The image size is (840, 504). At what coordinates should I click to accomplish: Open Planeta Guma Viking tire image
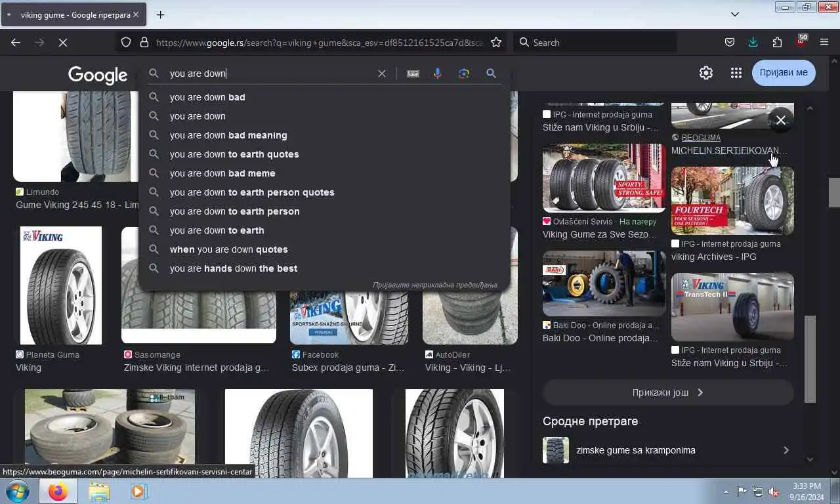pyautogui.click(x=61, y=285)
